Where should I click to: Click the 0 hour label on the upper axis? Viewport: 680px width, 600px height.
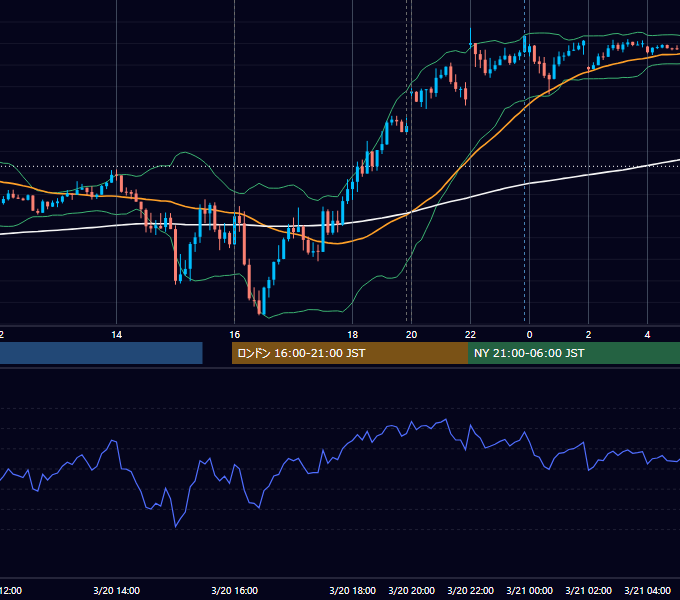pos(530,335)
